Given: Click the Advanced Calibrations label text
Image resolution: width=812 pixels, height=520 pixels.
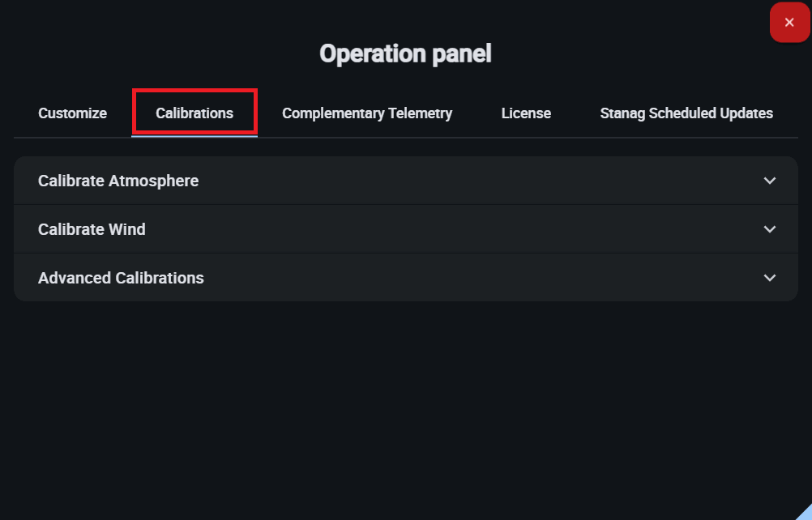Looking at the screenshot, I should tap(121, 278).
